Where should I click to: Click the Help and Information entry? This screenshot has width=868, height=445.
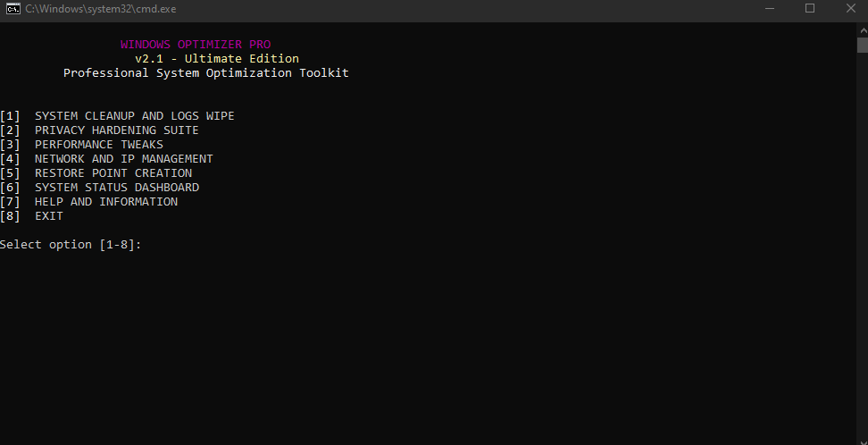click(x=105, y=202)
